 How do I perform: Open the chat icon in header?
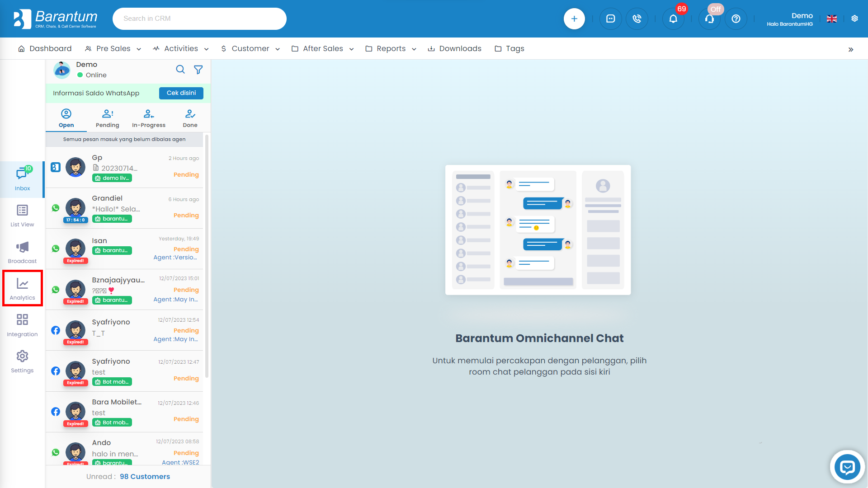tap(610, 19)
